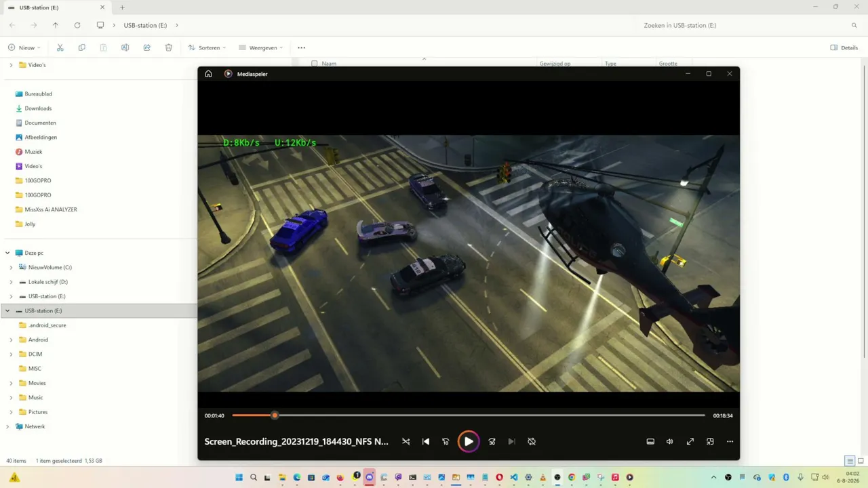Seek near the end of the video timeline
Viewport: 868px width, 488px height.
698,415
